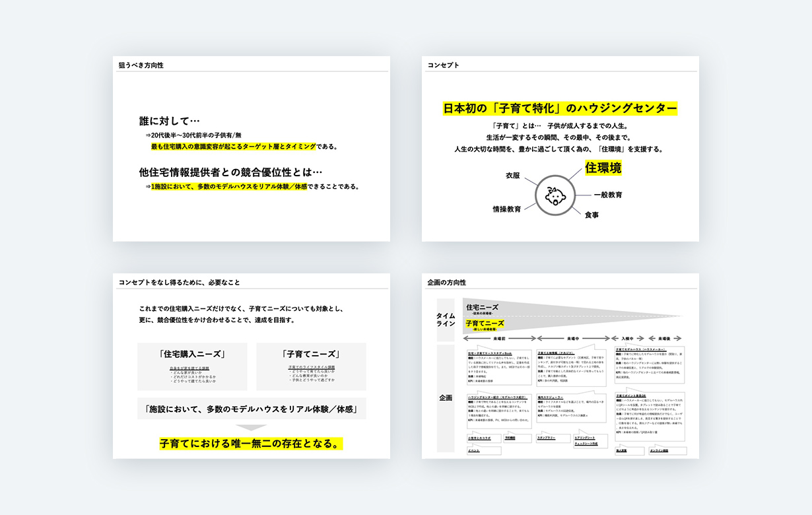Image resolution: width=812 pixels, height=515 pixels.
Task: Select the 住環境 highlighted label
Action: click(x=603, y=168)
